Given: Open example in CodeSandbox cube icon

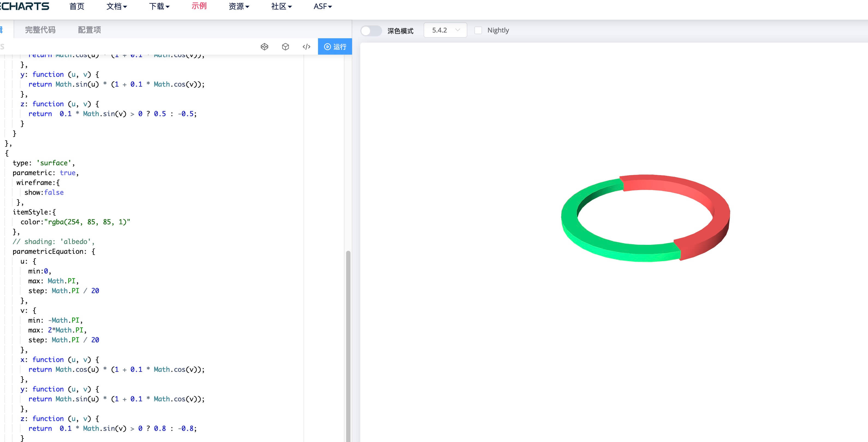Looking at the screenshot, I should pos(286,46).
